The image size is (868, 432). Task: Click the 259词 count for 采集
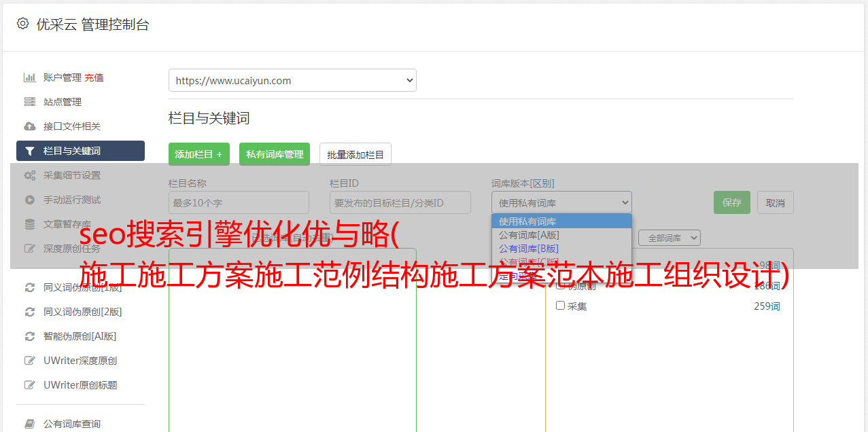coord(767,306)
